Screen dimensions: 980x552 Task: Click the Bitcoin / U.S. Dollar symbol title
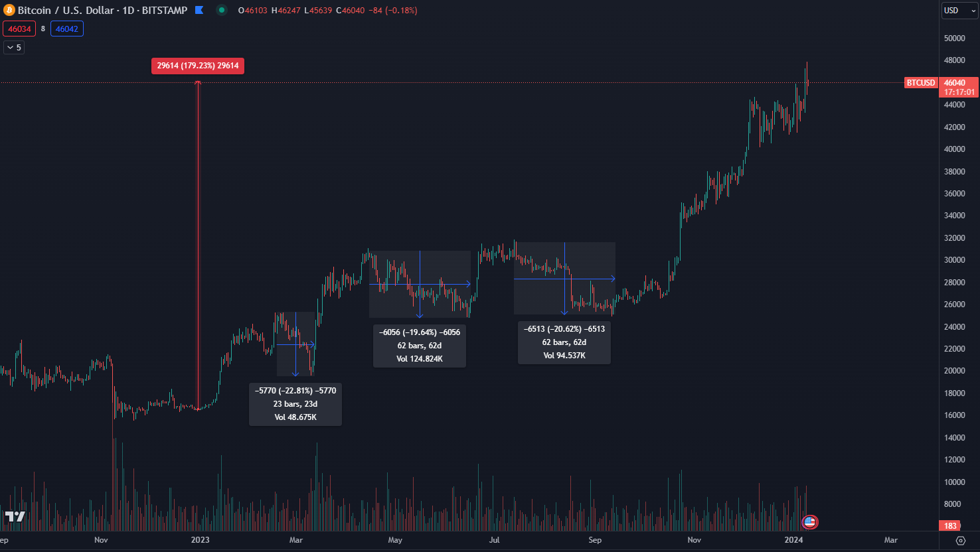click(x=65, y=11)
